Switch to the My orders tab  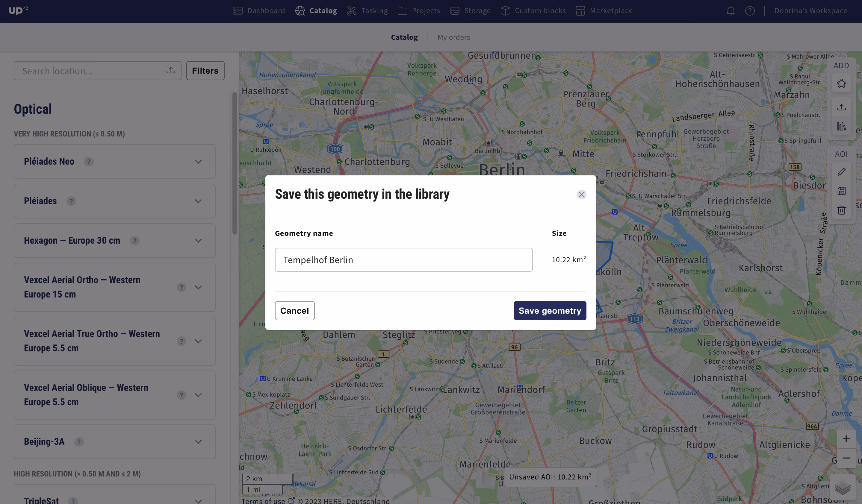pyautogui.click(x=453, y=37)
